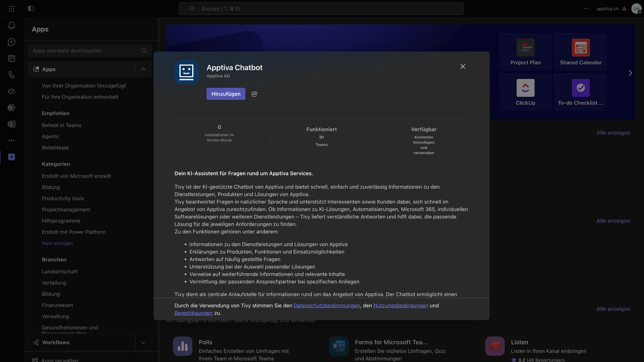Show more apps ellipsis in rail
This screenshot has height=362, width=644.
(11, 140)
